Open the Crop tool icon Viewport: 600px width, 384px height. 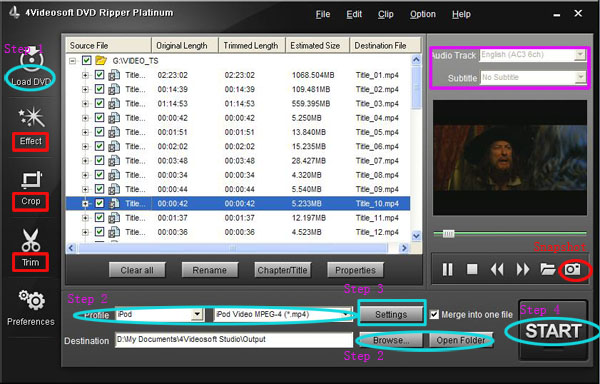point(31,181)
